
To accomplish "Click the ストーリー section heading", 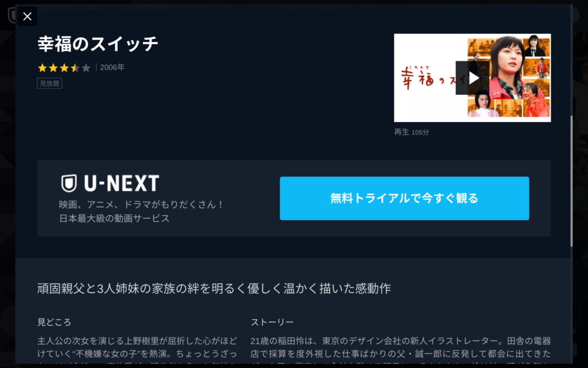I will [272, 322].
